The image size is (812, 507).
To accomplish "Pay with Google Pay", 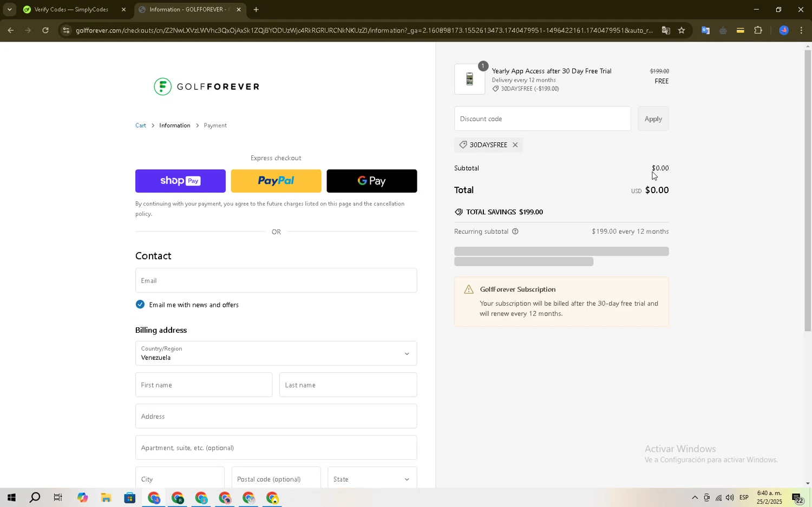I will tap(372, 181).
